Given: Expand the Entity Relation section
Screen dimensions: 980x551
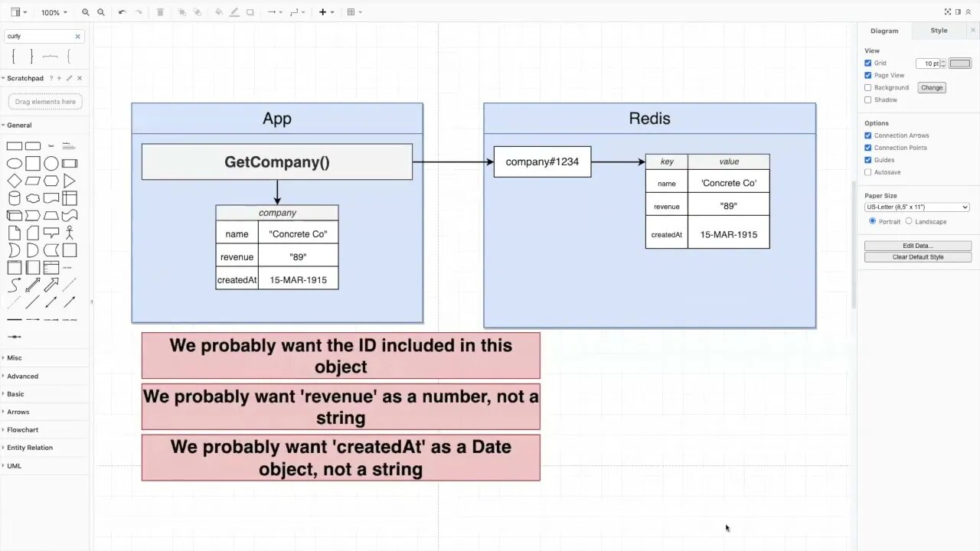Looking at the screenshot, I should [44, 448].
